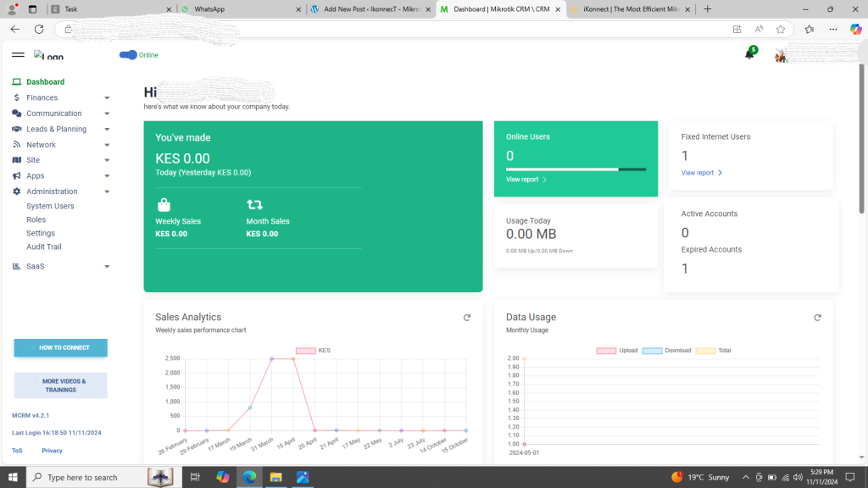Open the notifications bell with badge 5
The width and height of the screenshot is (868, 488).
click(749, 53)
